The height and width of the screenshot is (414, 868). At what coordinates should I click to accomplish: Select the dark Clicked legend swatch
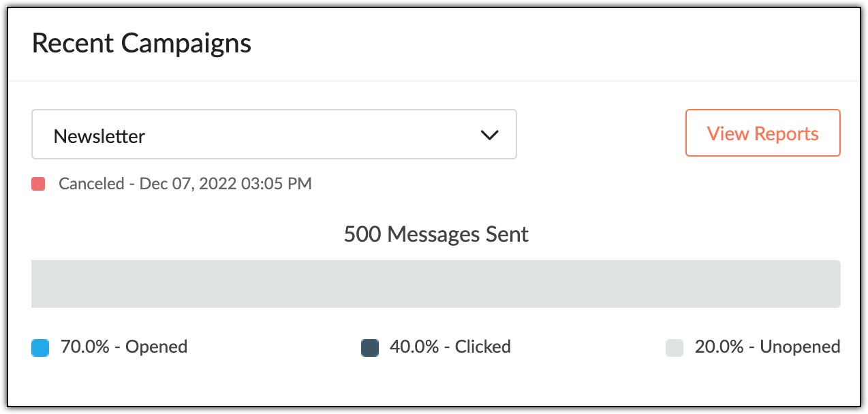(x=369, y=349)
